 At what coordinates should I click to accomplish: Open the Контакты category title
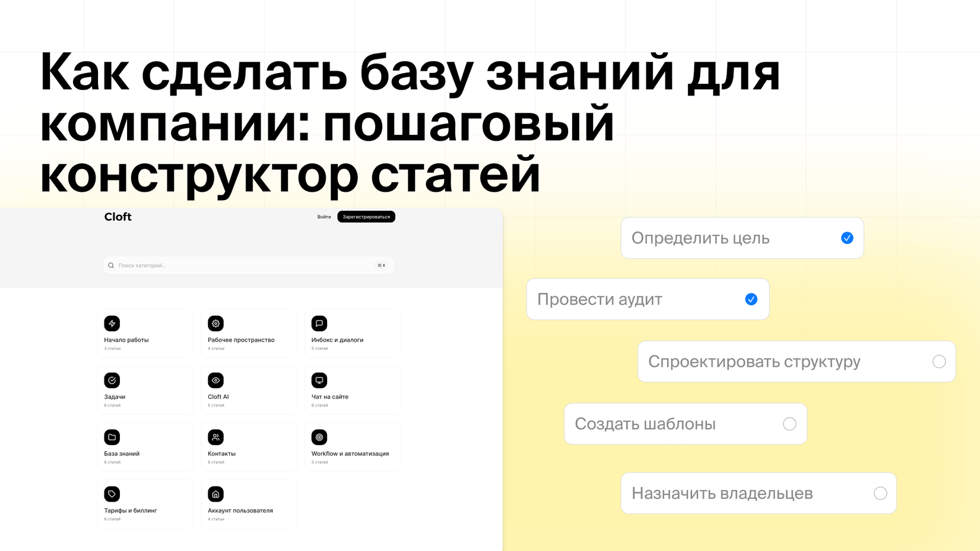221,454
